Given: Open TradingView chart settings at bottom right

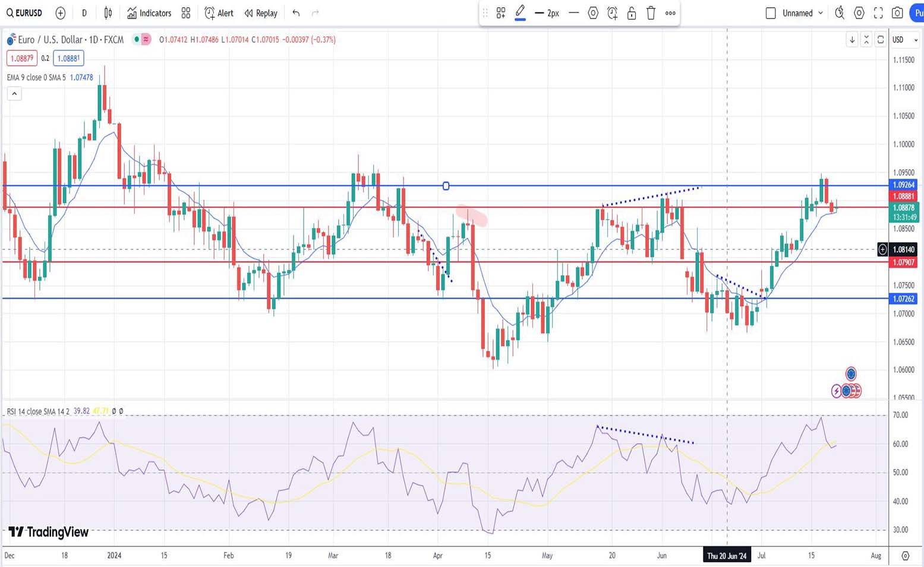Looking at the screenshot, I should [905, 556].
